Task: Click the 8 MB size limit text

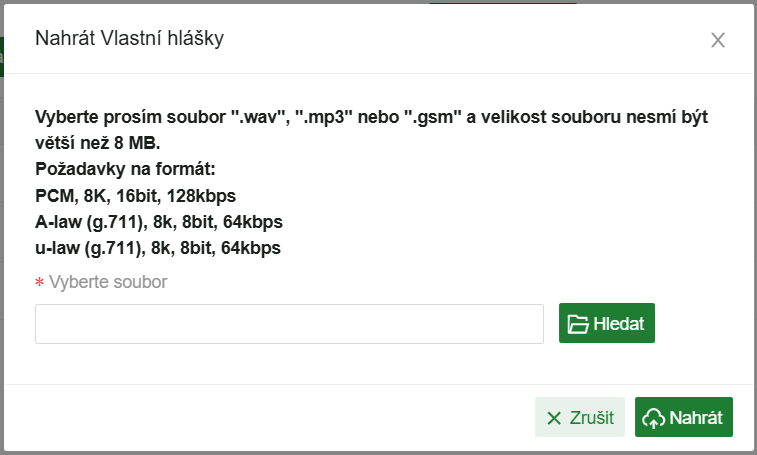Action: click(137, 141)
